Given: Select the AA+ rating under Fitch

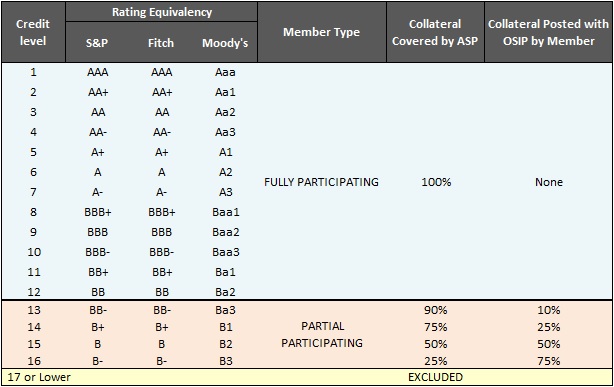Looking at the screenshot, I should click(162, 92).
